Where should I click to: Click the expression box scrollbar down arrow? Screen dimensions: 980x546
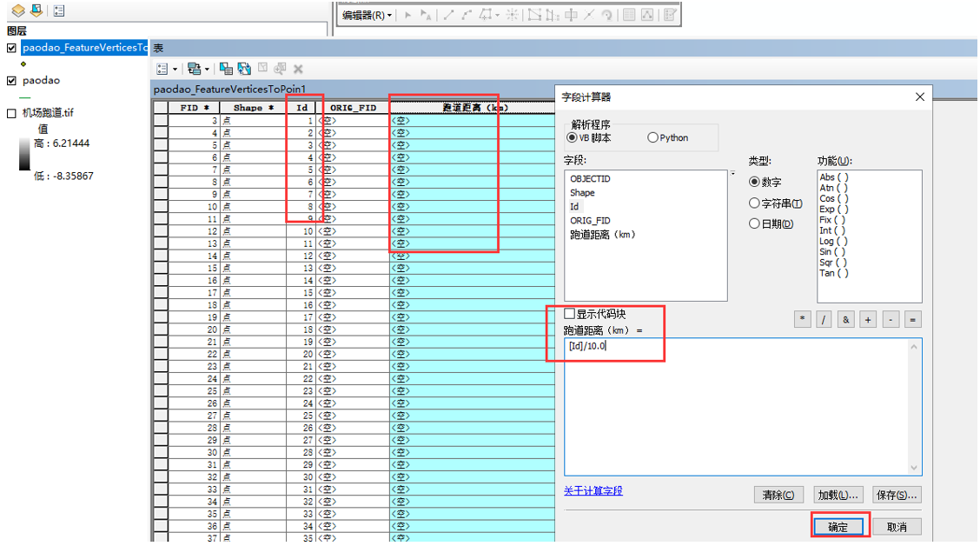click(914, 468)
